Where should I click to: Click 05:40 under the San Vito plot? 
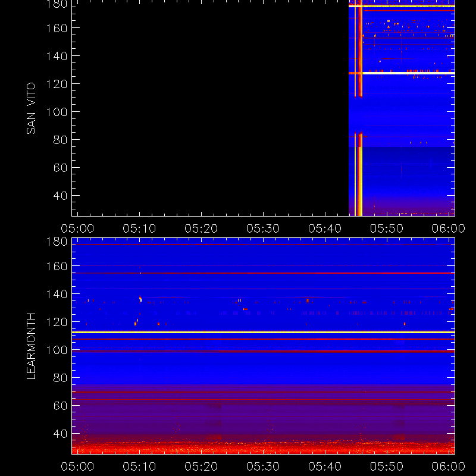point(325,228)
